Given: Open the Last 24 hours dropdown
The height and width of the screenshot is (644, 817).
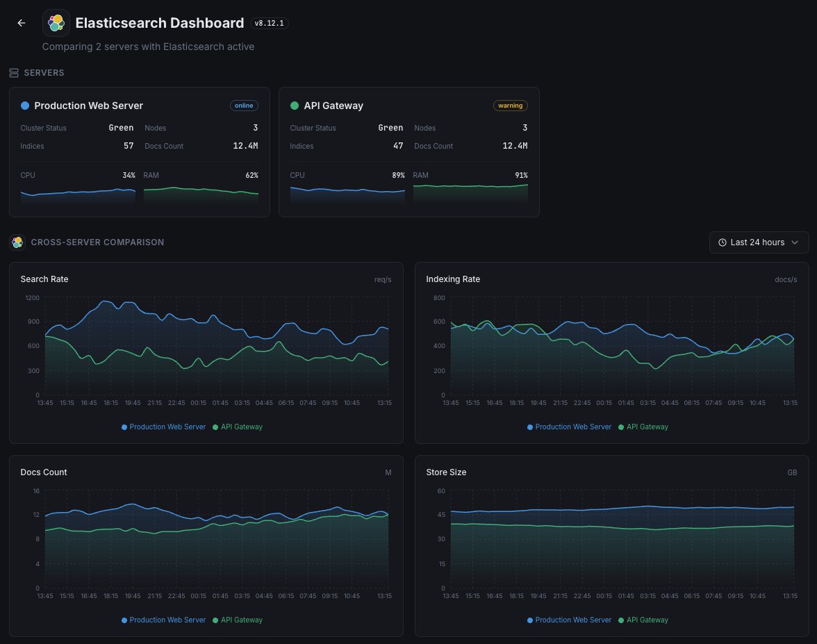Looking at the screenshot, I should point(759,242).
